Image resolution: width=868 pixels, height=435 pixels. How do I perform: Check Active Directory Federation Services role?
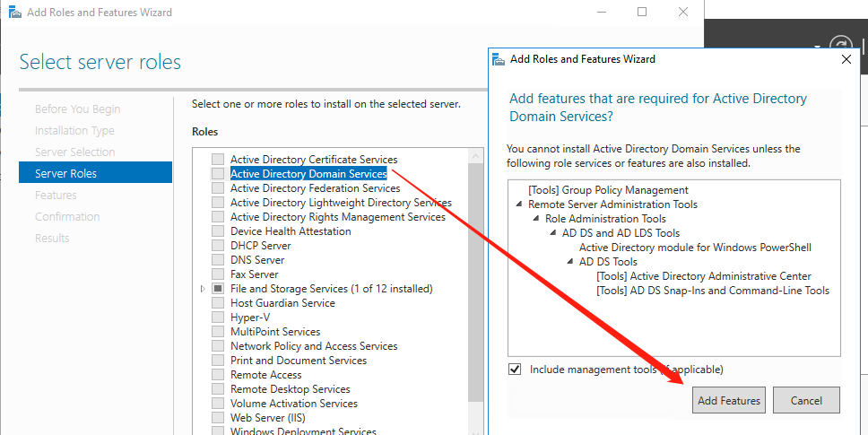pos(218,188)
